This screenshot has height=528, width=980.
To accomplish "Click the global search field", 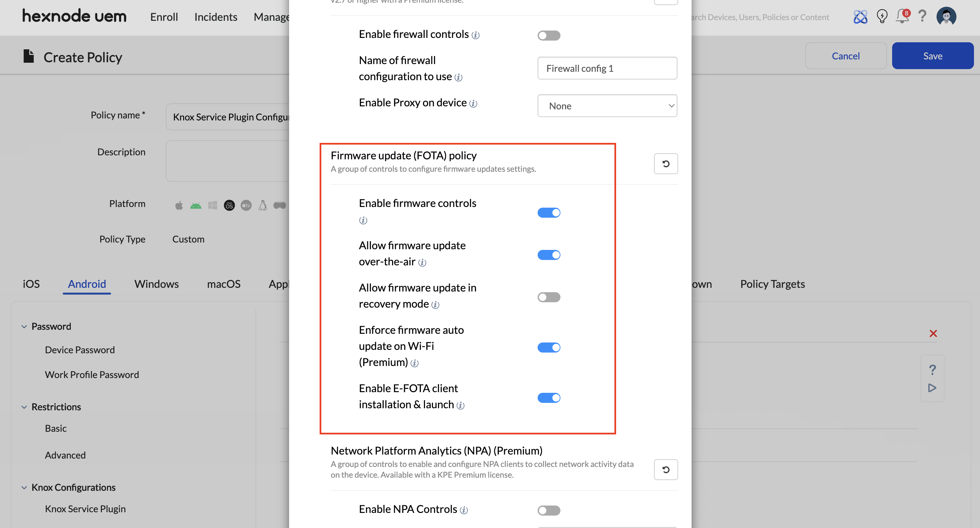I will click(x=760, y=17).
